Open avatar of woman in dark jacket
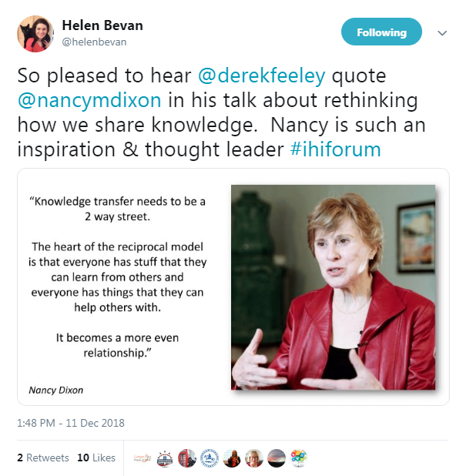This screenshot has height=476, width=473. click(x=232, y=458)
